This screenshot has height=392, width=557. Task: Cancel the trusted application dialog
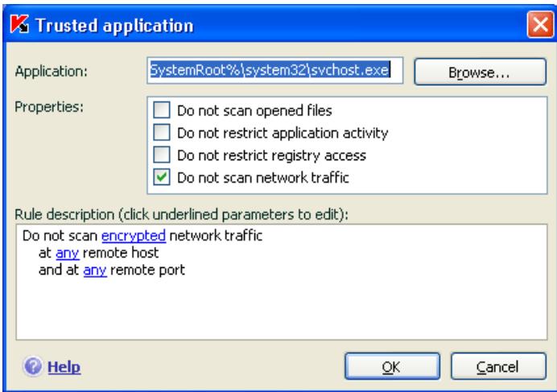coord(498,366)
